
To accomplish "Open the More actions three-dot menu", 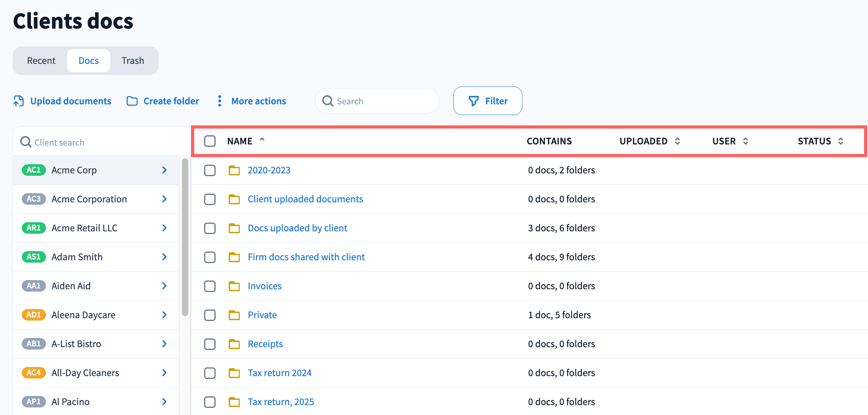I will [x=220, y=101].
